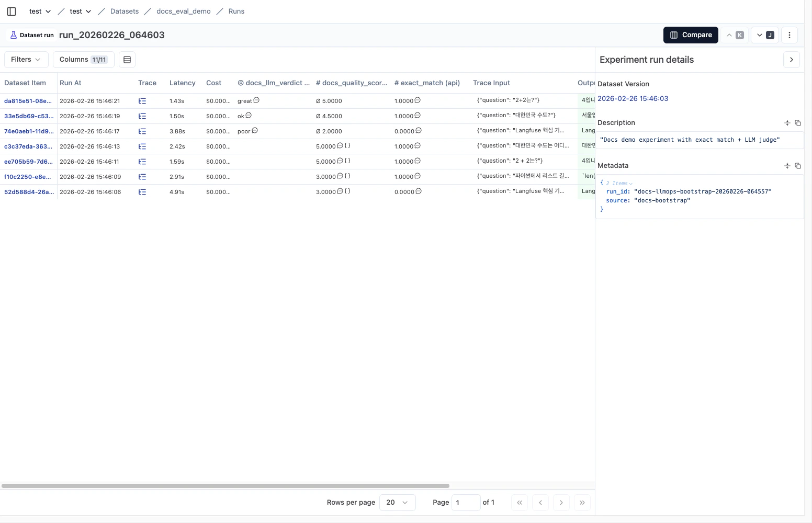The width and height of the screenshot is (812, 523).
Task: Click docs_llm_verdict column header
Action: [274, 83]
